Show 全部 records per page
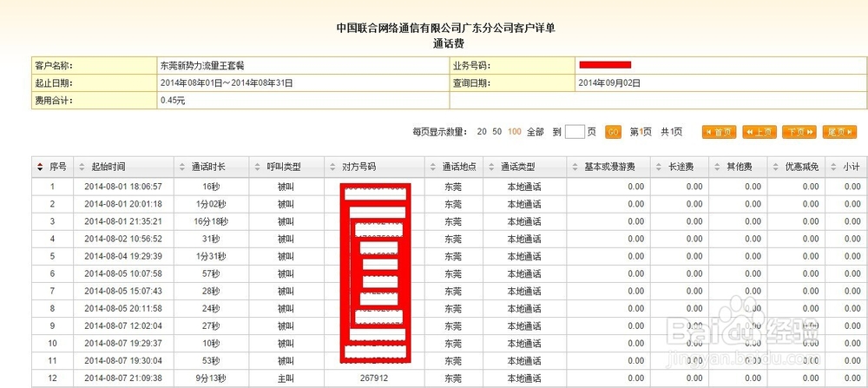 coord(536,132)
